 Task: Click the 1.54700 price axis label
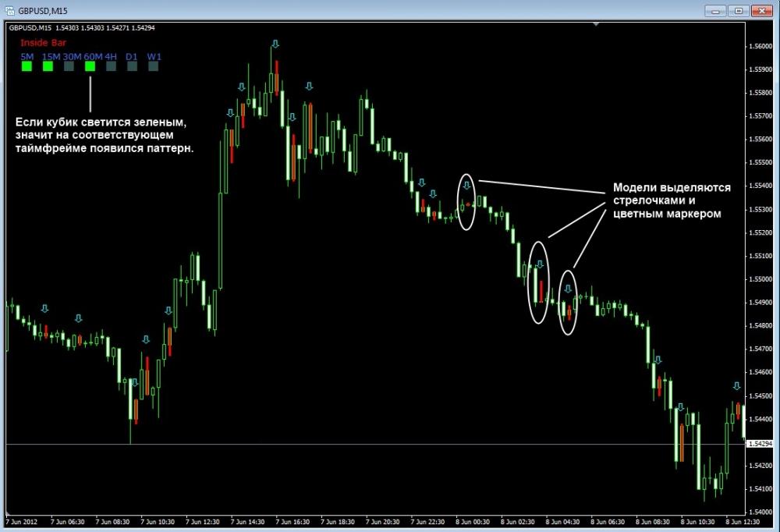tap(760, 349)
